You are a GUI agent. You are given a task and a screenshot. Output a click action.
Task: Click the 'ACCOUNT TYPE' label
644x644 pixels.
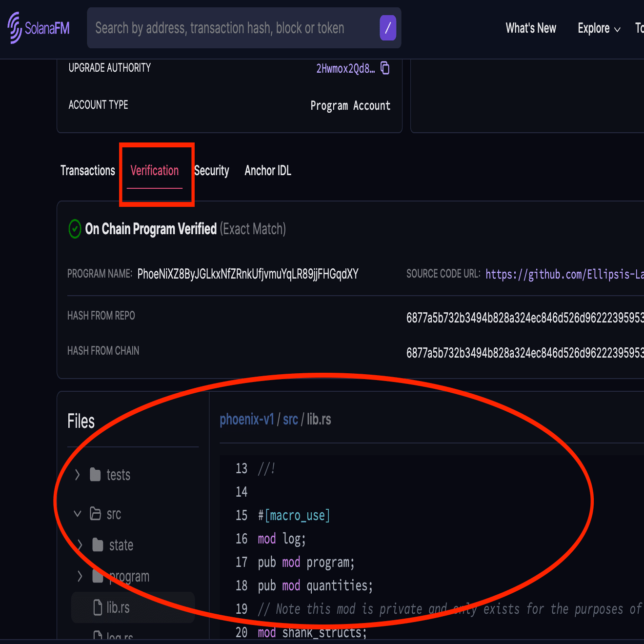pyautogui.click(x=98, y=105)
